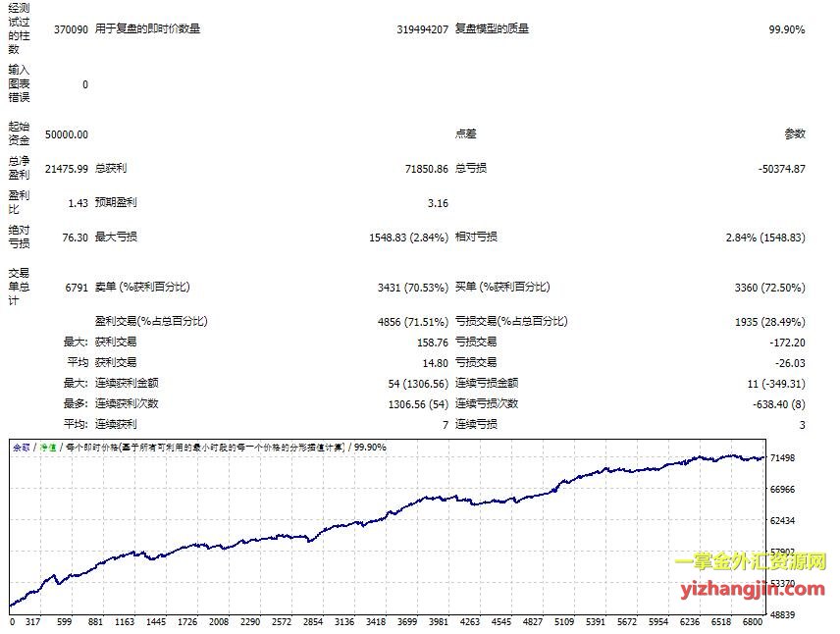The width and height of the screenshot is (840, 634).
Task: Click the chart x-axis label 1163
Action: coord(125,621)
